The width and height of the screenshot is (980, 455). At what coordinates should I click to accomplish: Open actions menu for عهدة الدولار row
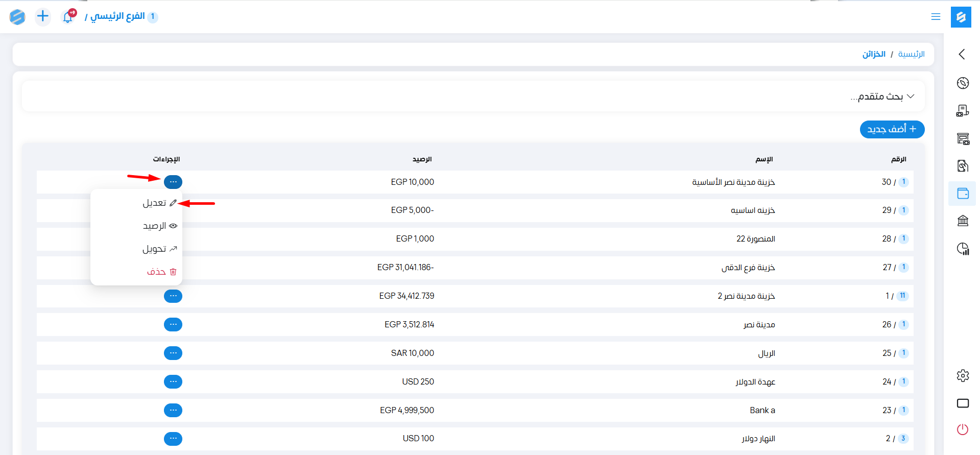(x=173, y=381)
